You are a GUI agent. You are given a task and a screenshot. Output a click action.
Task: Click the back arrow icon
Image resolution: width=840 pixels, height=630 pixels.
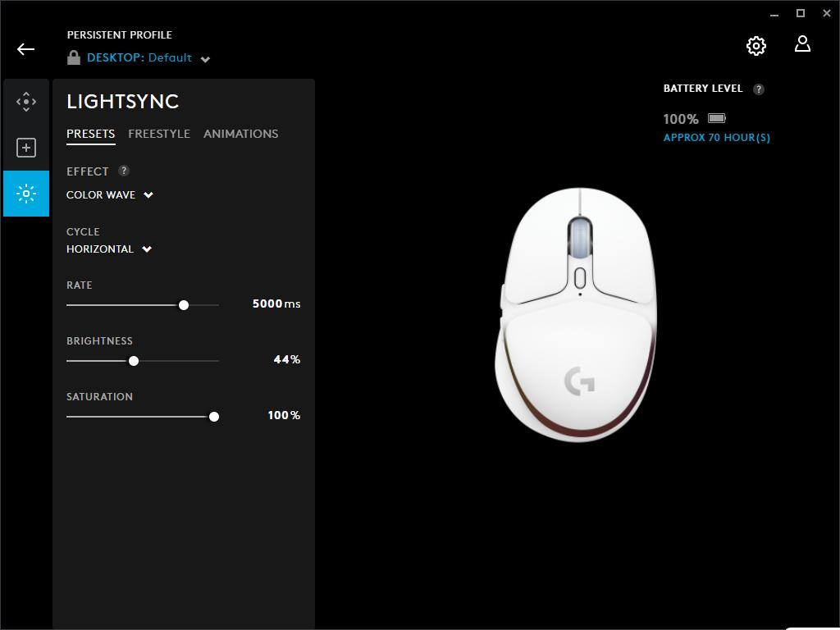pos(25,49)
